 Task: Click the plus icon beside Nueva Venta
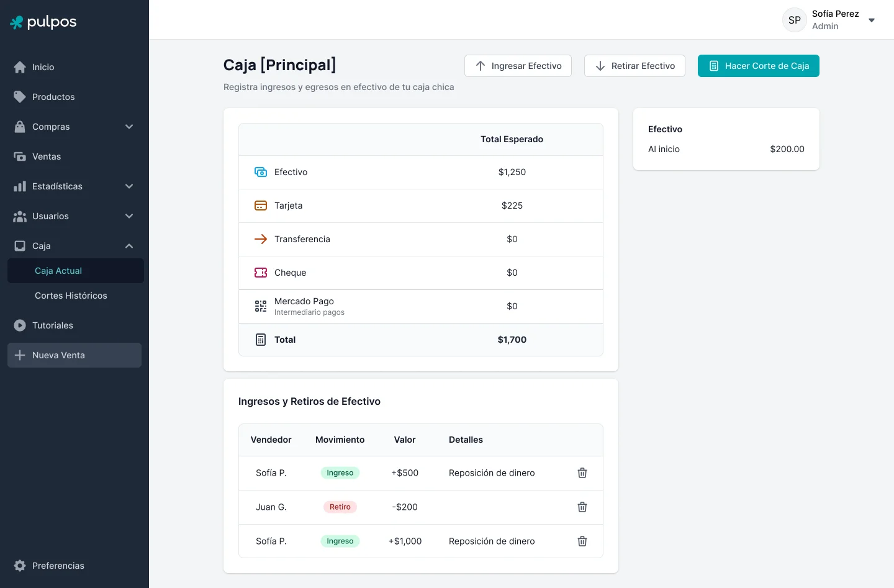coord(20,355)
